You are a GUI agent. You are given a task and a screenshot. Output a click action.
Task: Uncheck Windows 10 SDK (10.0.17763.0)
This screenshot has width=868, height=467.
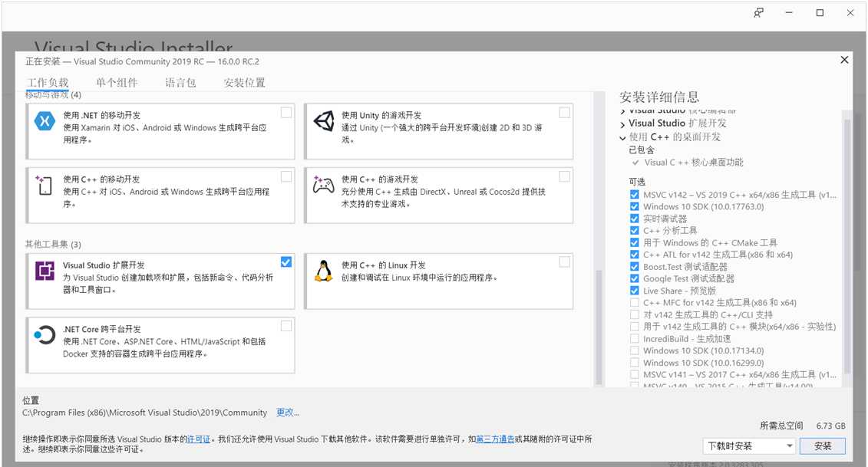[x=635, y=206]
